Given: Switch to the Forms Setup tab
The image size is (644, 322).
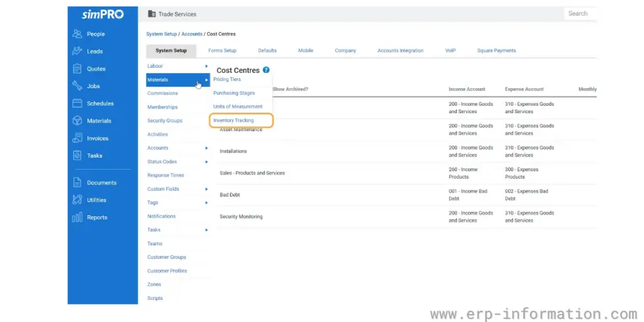Looking at the screenshot, I should click(222, 51).
